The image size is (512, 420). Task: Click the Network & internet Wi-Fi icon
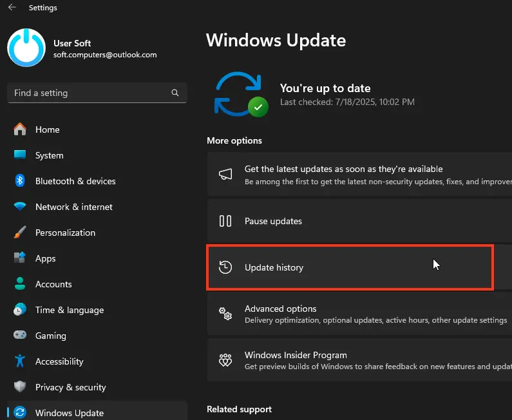click(x=20, y=207)
